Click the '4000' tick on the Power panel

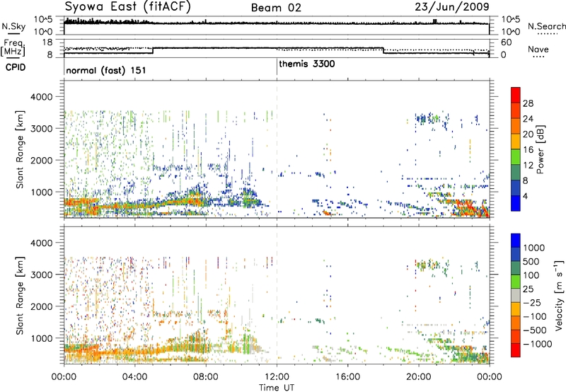[42, 97]
